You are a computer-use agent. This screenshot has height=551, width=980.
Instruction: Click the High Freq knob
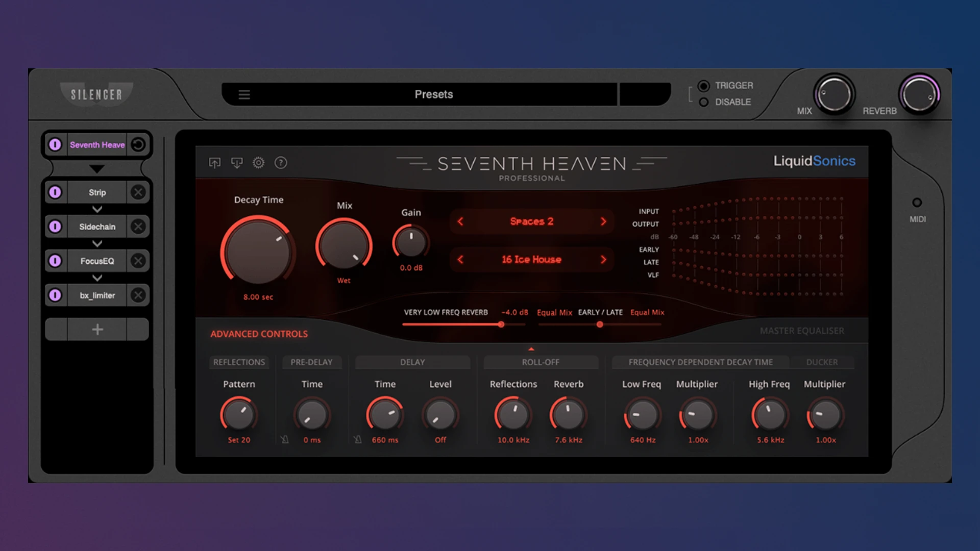tap(770, 414)
